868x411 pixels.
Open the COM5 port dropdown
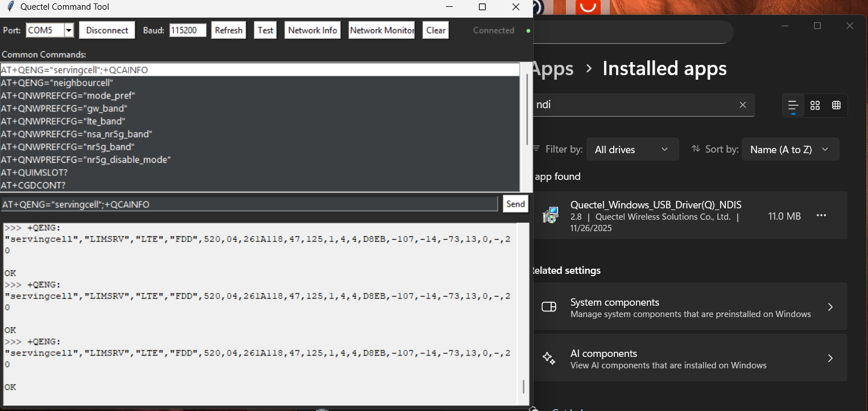pyautogui.click(x=69, y=31)
